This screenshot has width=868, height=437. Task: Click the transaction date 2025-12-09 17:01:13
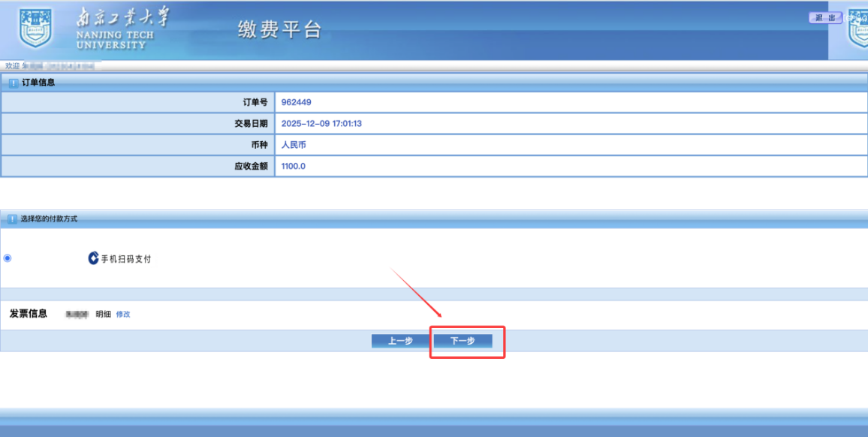click(x=321, y=123)
